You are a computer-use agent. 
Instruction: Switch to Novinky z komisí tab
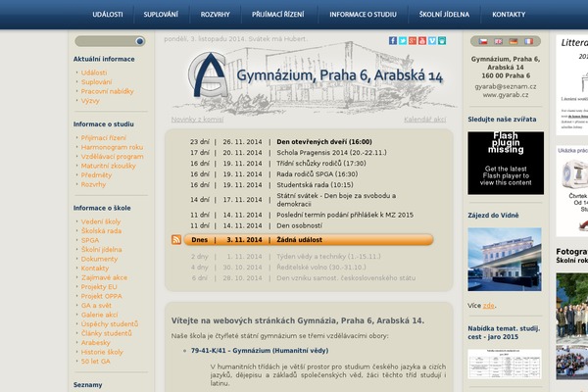pyautogui.click(x=197, y=120)
